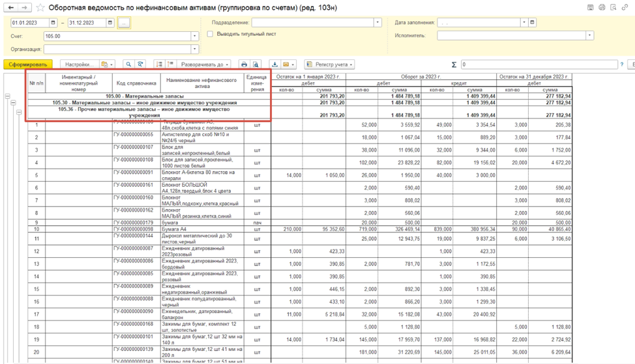This screenshot has height=364, width=635.
Task: Click the Сформировать button
Action: pyautogui.click(x=28, y=64)
